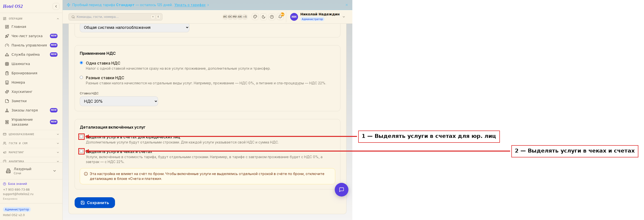Click the Администратор badge in sidebar footer
Image resolution: width=644 pixels, height=220 pixels.
click(x=17, y=209)
